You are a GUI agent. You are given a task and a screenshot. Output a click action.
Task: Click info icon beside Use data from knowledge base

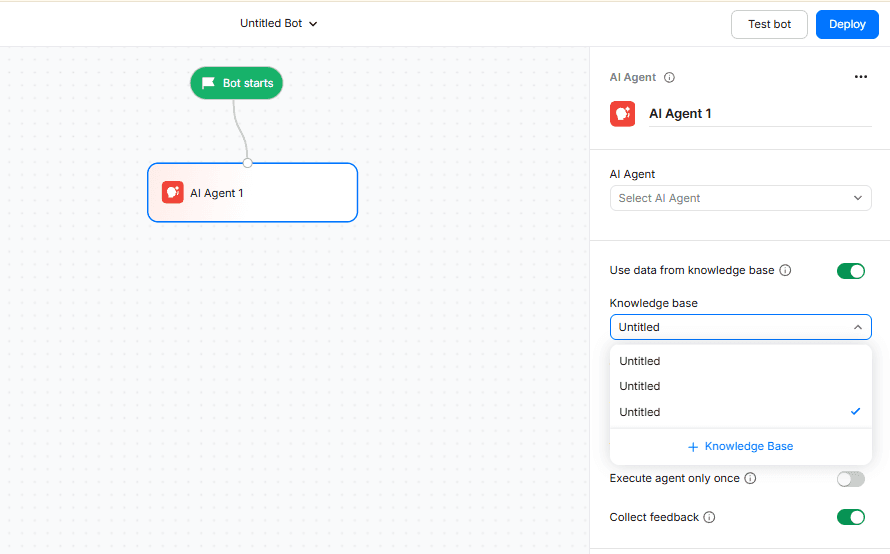[x=785, y=270]
